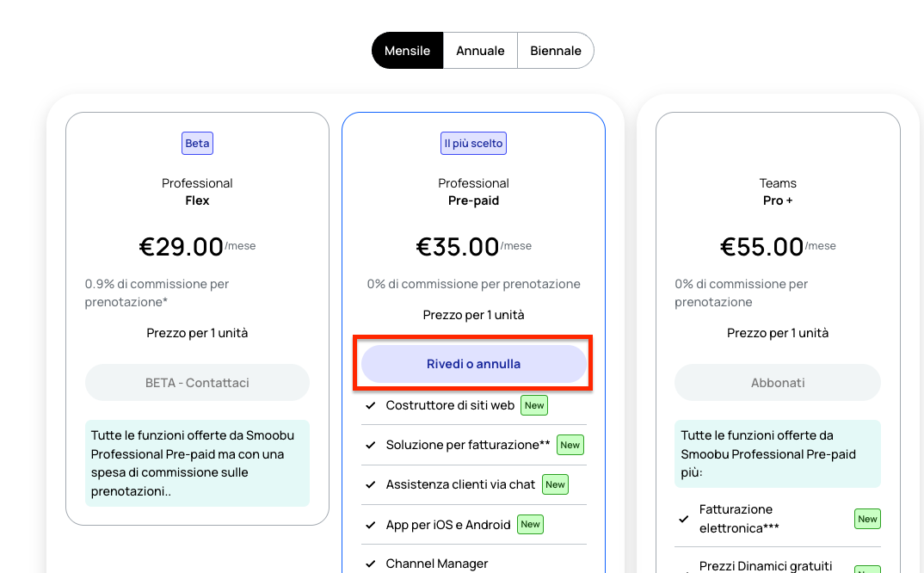The width and height of the screenshot is (924, 573).
Task: Click the €35.00 price on Pre-paid plan
Action: [x=458, y=246]
